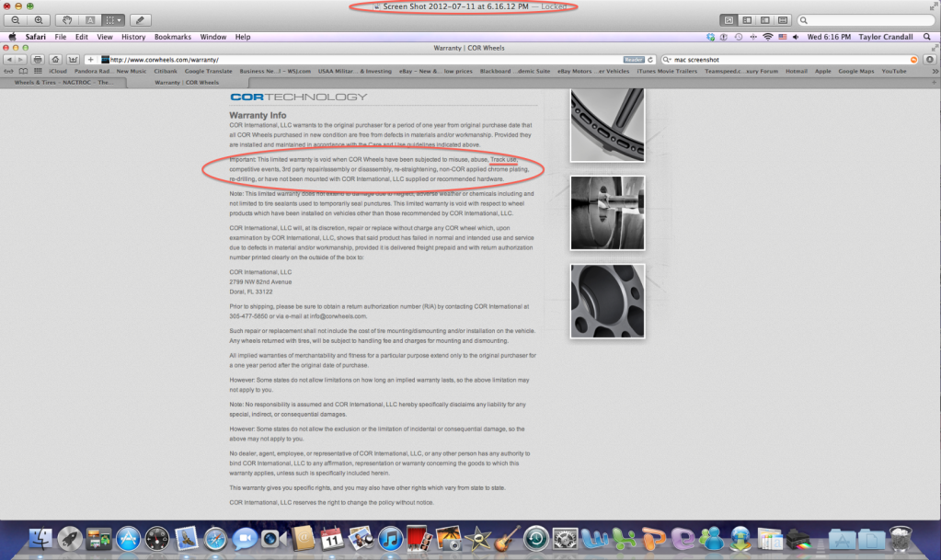This screenshot has width=941, height=560.
Task: Open the Time Machine menu bar icon
Action: (738, 37)
